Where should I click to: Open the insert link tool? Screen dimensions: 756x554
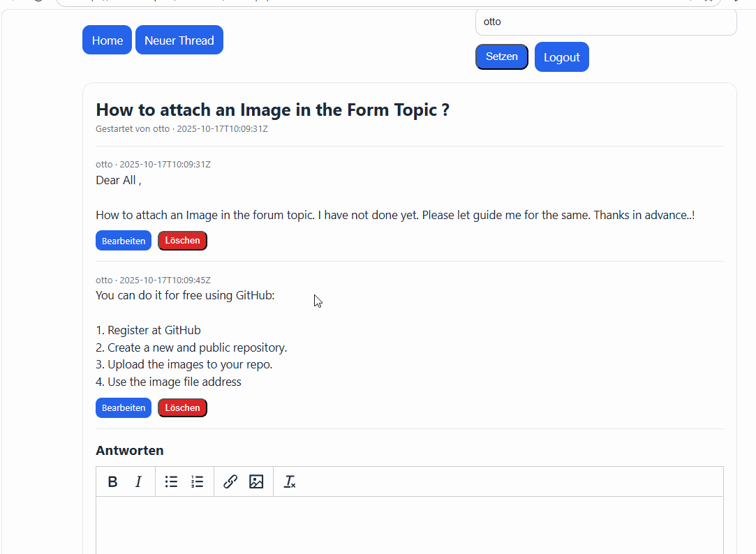pos(230,481)
